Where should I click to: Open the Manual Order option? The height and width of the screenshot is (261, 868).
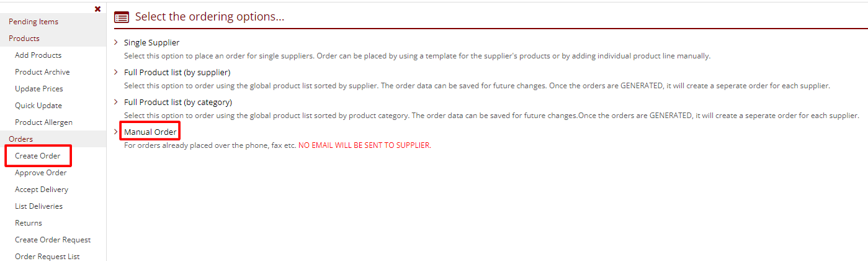pyautogui.click(x=150, y=132)
